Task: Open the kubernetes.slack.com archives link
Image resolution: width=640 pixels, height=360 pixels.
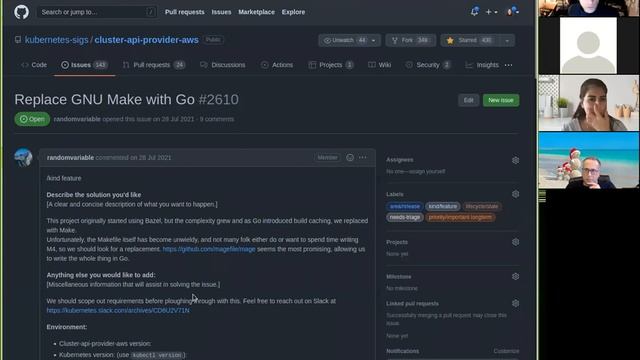Action: [x=118, y=310]
